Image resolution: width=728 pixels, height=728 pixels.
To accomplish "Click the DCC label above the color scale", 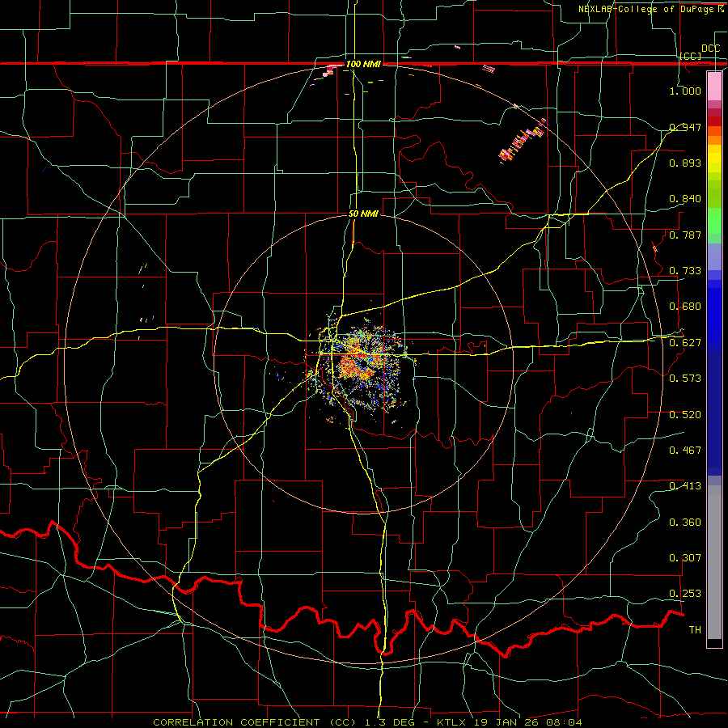I will 710,49.
